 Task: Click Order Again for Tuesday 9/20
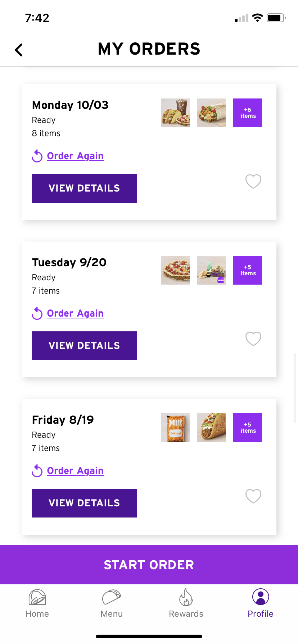point(75,313)
